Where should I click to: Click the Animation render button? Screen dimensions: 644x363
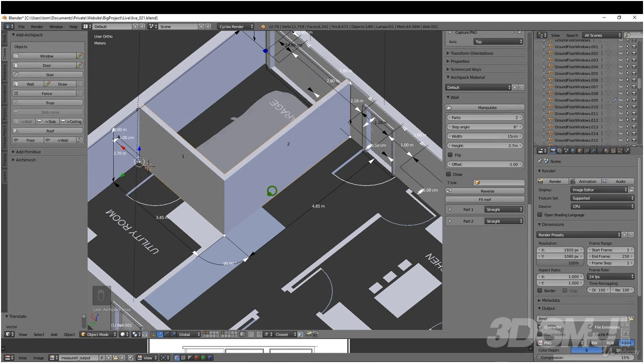coord(585,181)
